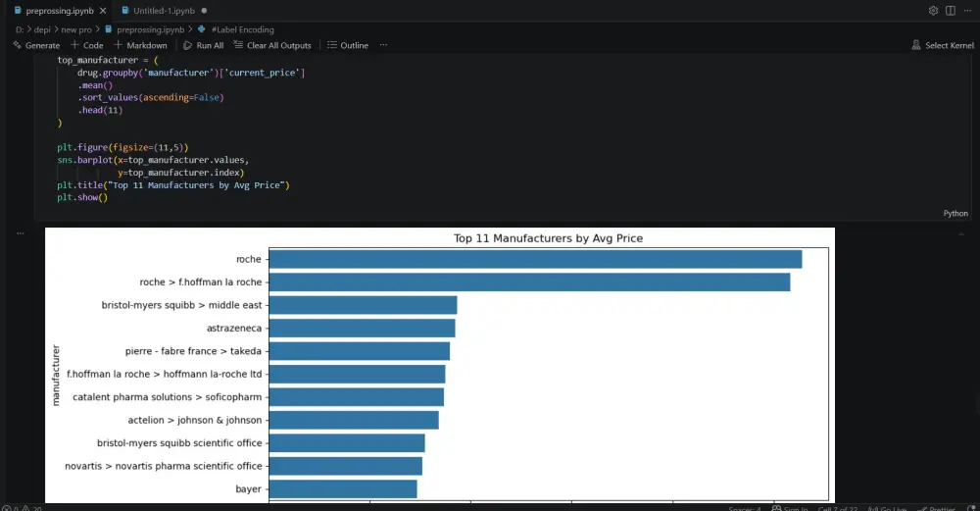The height and width of the screenshot is (511, 980).
Task: Click the preprossing.ipynb breadcrumb item
Action: coord(151,29)
